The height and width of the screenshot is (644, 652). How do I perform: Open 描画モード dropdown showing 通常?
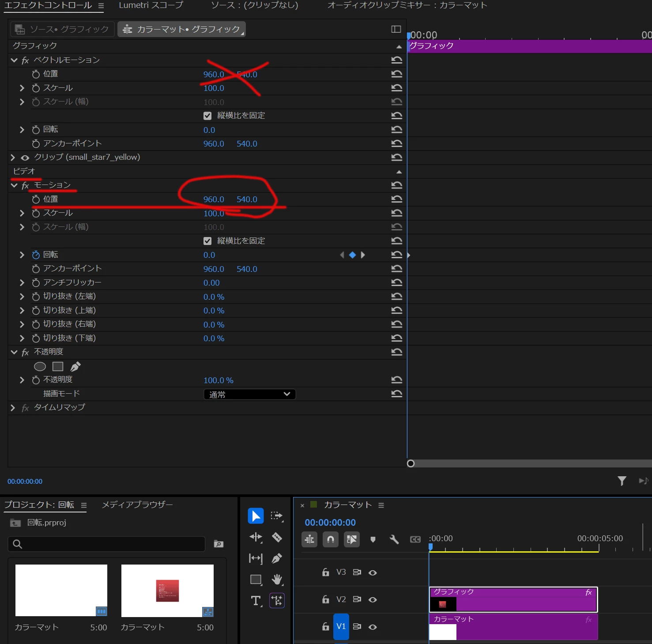(x=249, y=394)
